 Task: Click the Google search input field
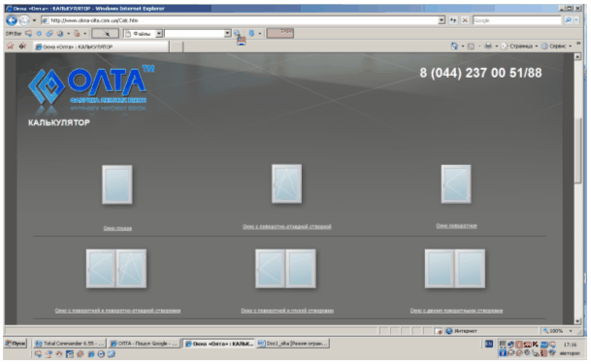coord(516,20)
